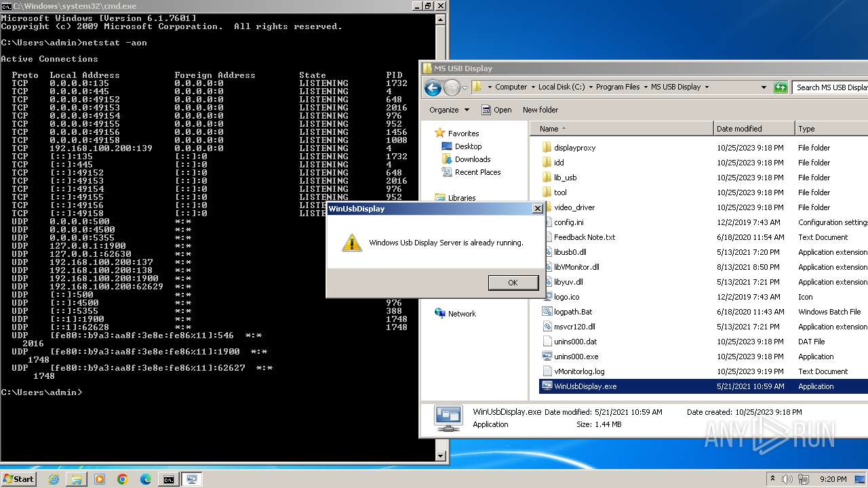Screen dimensions: 868x488
Task: Select the logo.ico file
Action: [566, 297]
